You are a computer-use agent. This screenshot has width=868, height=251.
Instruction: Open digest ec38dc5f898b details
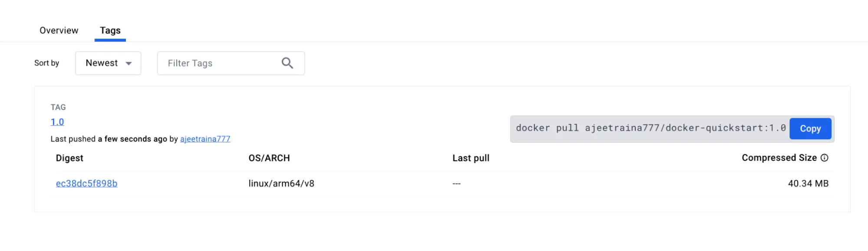[x=86, y=183]
